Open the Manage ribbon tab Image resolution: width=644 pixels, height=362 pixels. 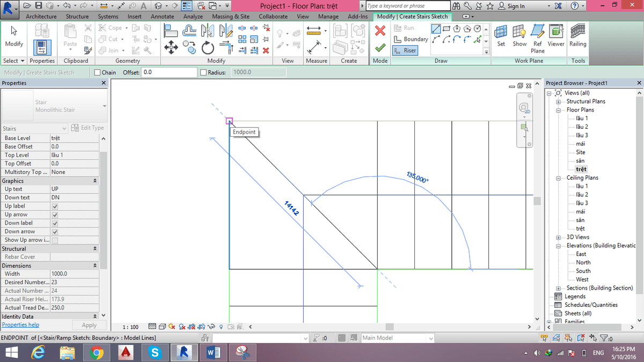(x=328, y=17)
